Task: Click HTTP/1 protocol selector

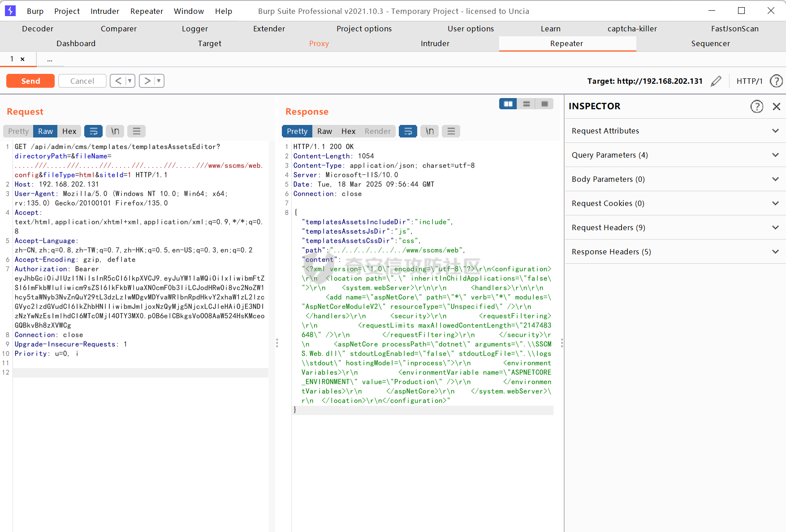Action: [x=749, y=81]
